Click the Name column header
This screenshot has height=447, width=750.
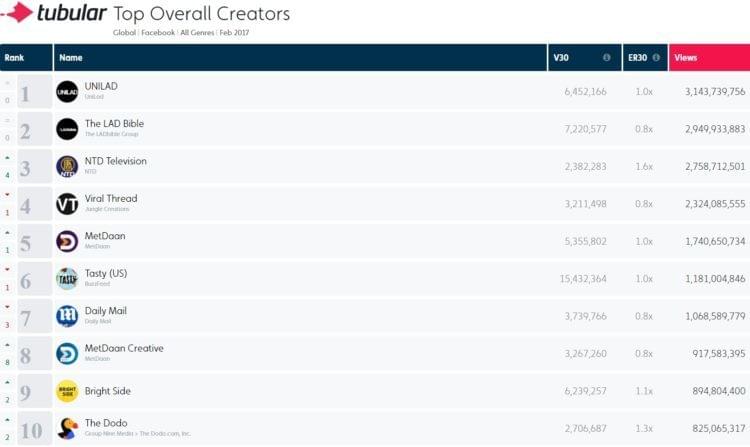pyautogui.click(x=300, y=57)
